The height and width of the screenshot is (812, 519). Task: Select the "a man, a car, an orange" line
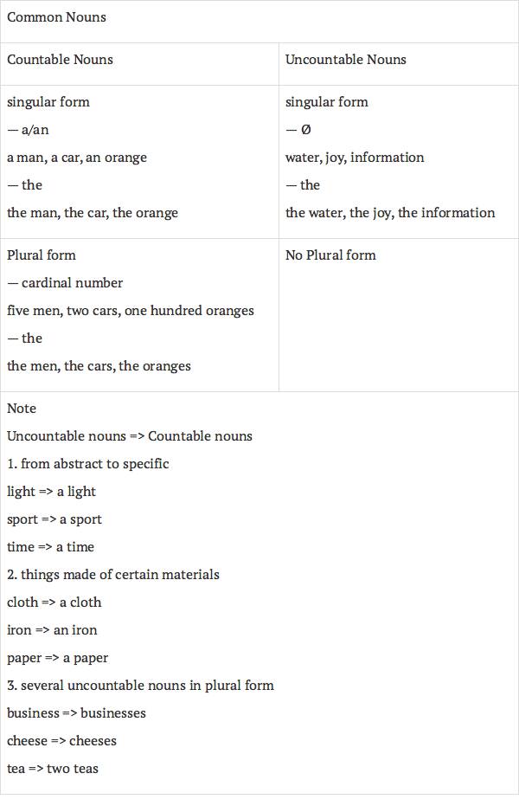click(77, 158)
